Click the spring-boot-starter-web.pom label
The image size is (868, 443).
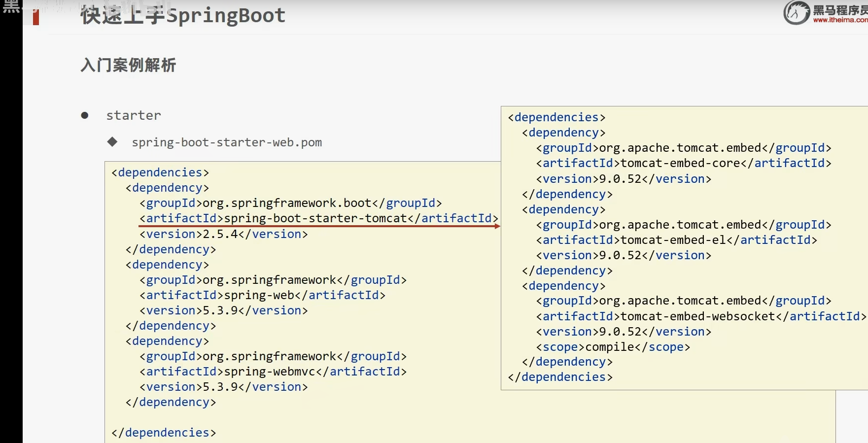(x=227, y=142)
